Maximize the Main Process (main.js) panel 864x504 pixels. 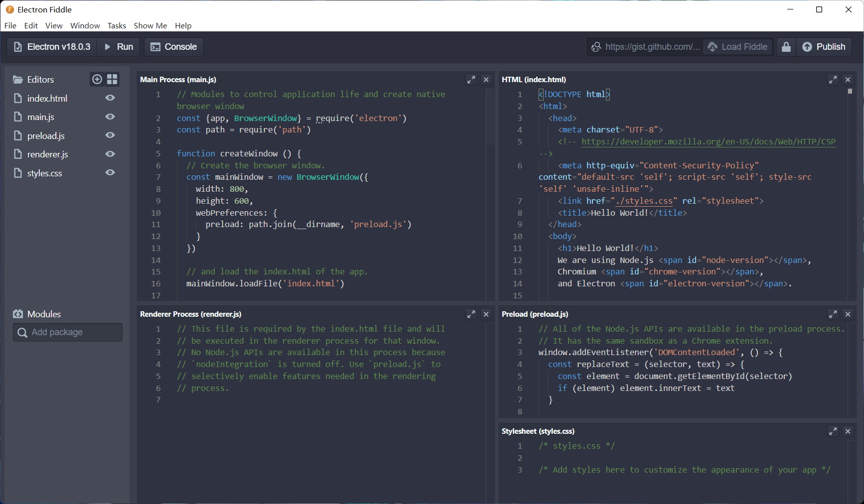point(471,80)
